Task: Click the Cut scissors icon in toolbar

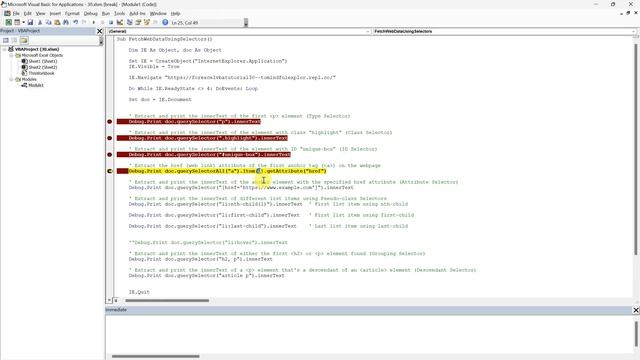Action: pos(40,22)
